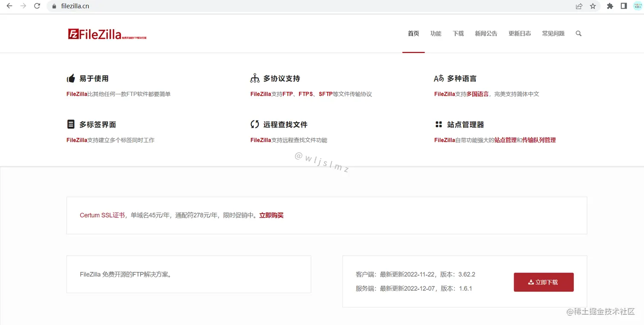Follow the 立即购买 link
Screen dimensions: 644x325
(271, 215)
